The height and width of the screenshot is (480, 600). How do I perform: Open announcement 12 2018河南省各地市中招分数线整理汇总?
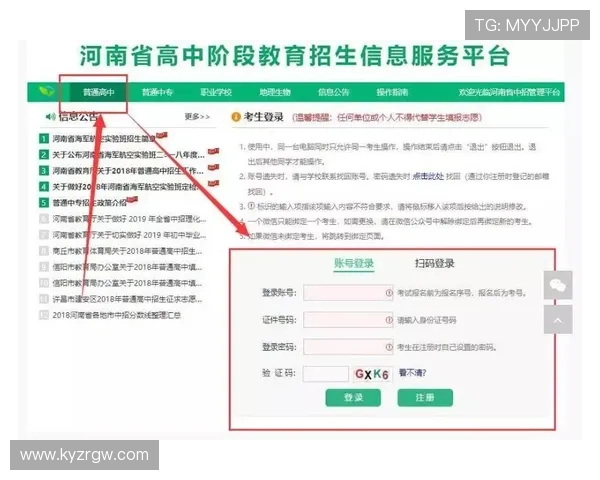click(116, 315)
